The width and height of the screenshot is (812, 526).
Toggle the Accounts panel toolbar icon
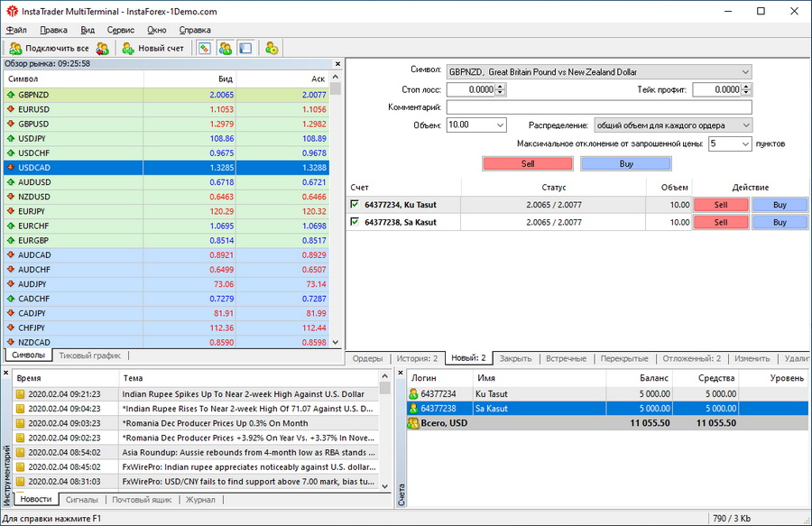click(x=226, y=48)
